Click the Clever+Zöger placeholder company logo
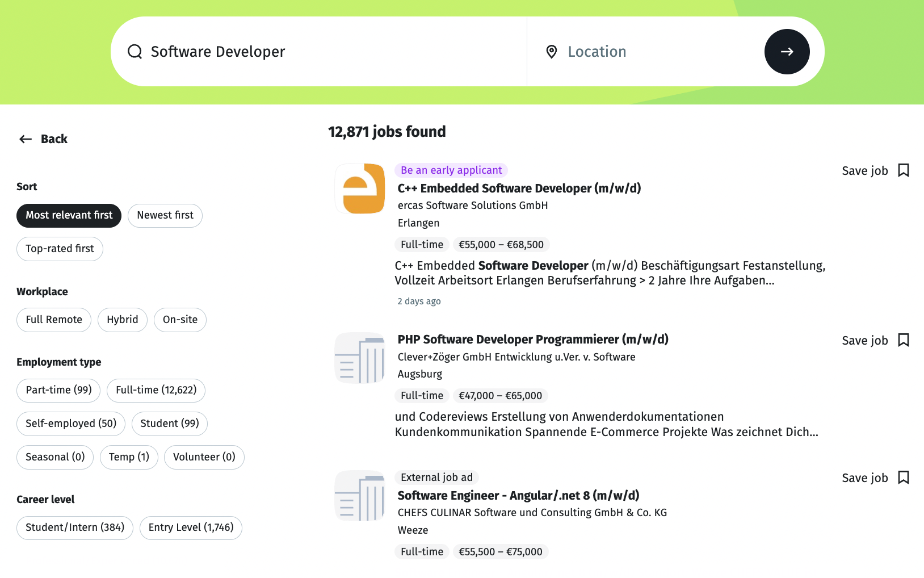Viewport: 924px width, 578px height. point(360,358)
